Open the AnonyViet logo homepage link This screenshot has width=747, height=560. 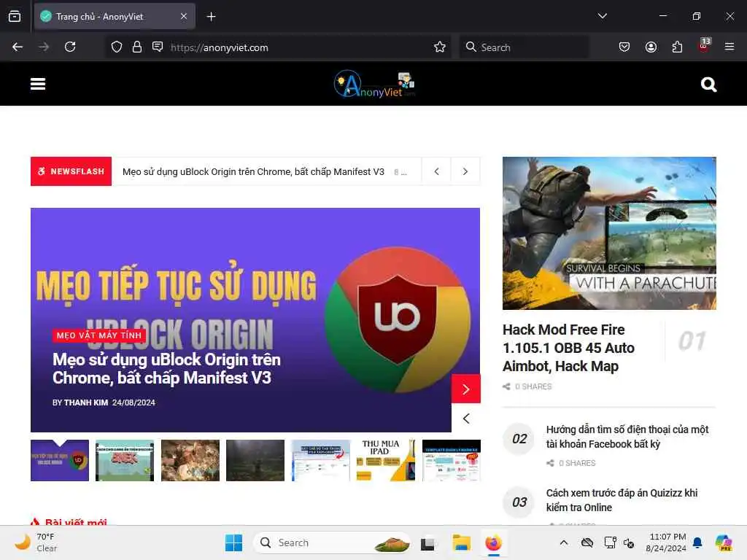[374, 85]
